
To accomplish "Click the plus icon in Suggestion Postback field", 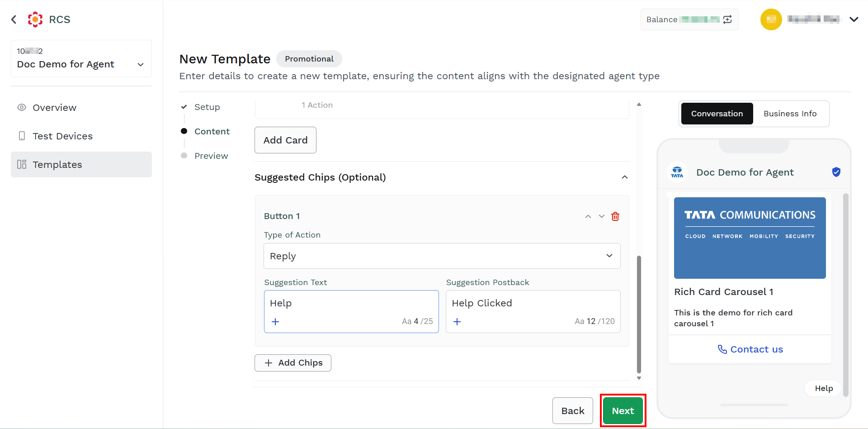I will pyautogui.click(x=457, y=322).
